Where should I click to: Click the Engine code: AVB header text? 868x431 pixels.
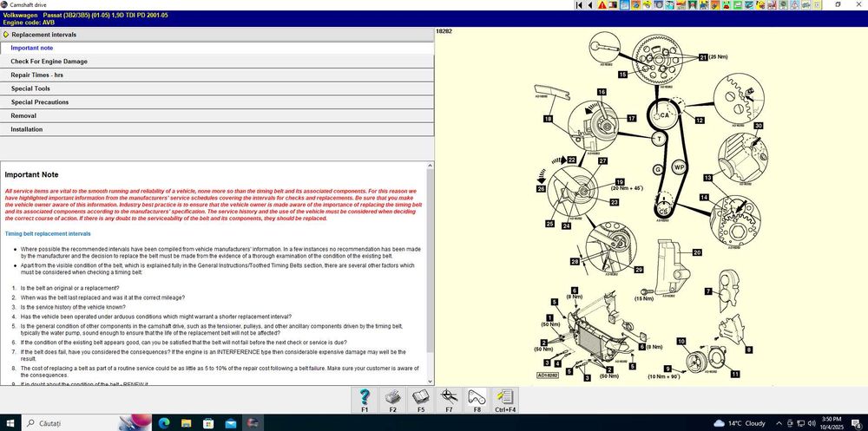point(29,23)
